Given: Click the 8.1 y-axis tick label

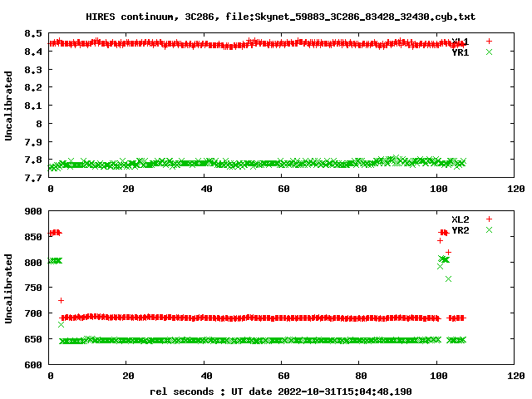Looking at the screenshot, I should [x=33, y=106].
